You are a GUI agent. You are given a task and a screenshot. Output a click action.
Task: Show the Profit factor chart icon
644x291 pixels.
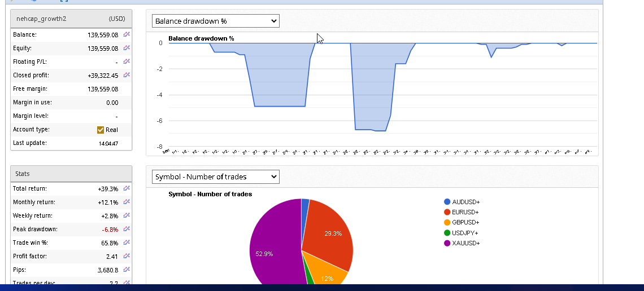(127, 256)
